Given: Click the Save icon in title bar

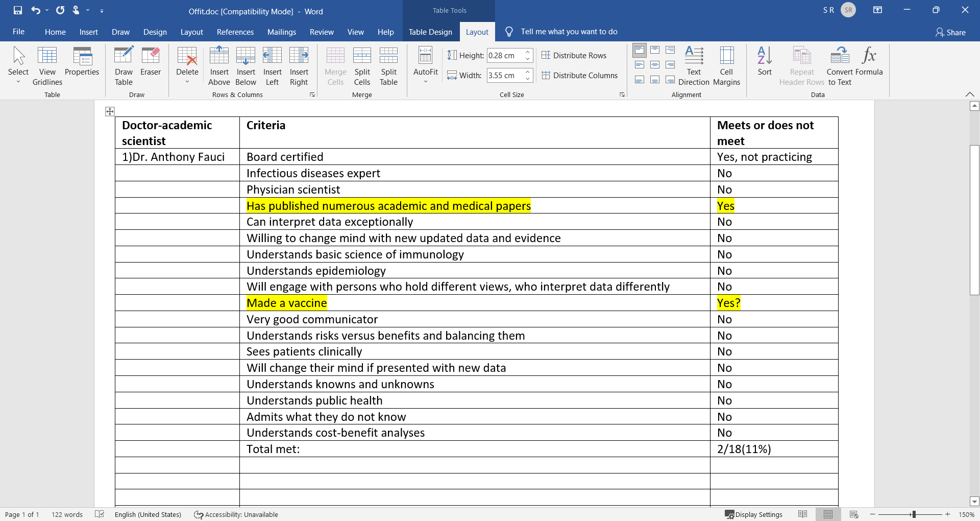Looking at the screenshot, I should click(x=18, y=10).
